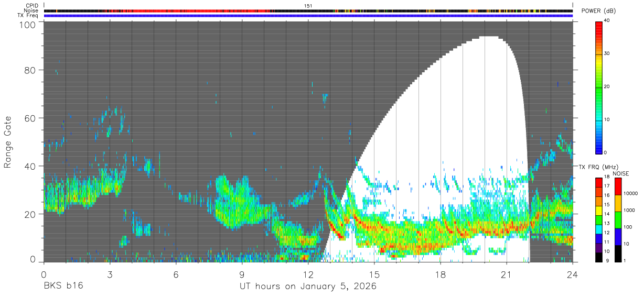Click the 80 tick on Range Gate axis
The width and height of the screenshot is (644, 297).
(29, 71)
